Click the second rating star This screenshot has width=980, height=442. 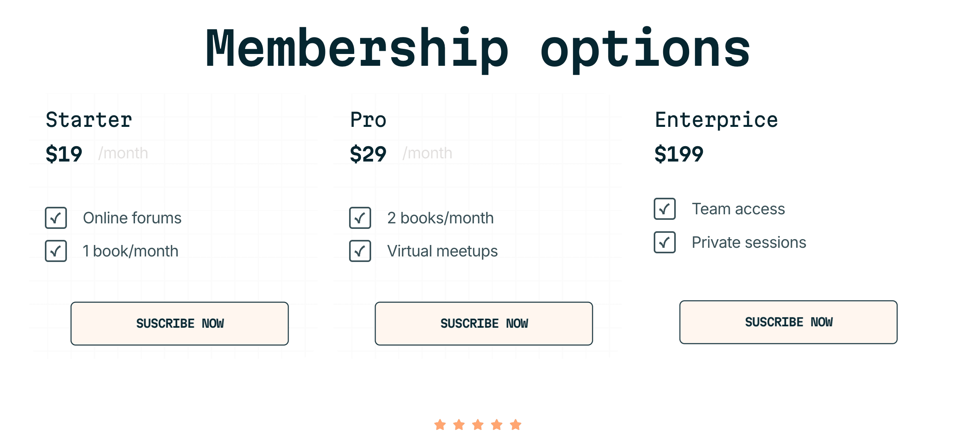(x=459, y=425)
